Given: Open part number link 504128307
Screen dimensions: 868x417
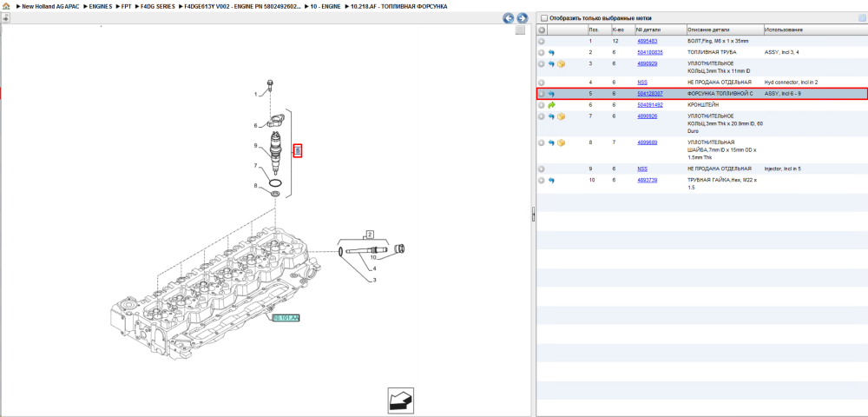Looking at the screenshot, I should click(650, 94).
